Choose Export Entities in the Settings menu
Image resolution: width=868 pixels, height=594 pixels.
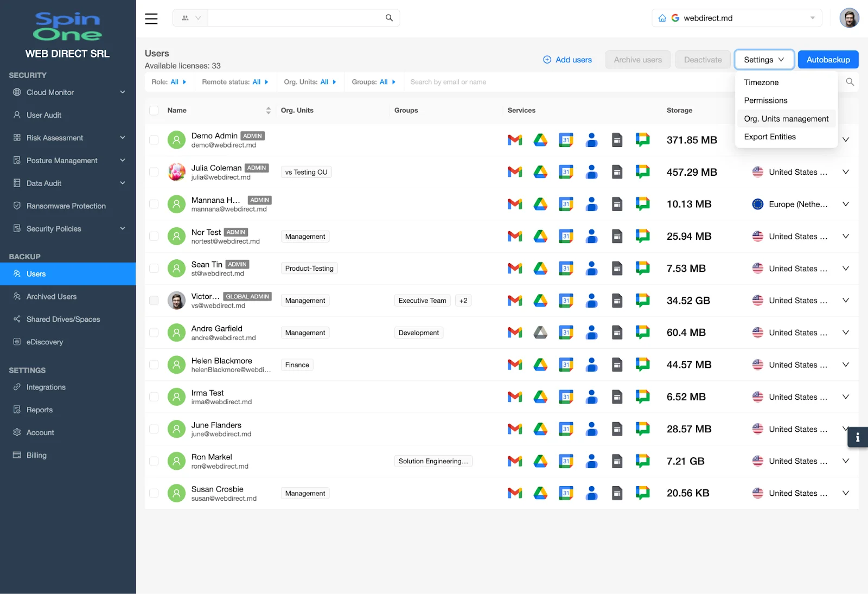[770, 137]
